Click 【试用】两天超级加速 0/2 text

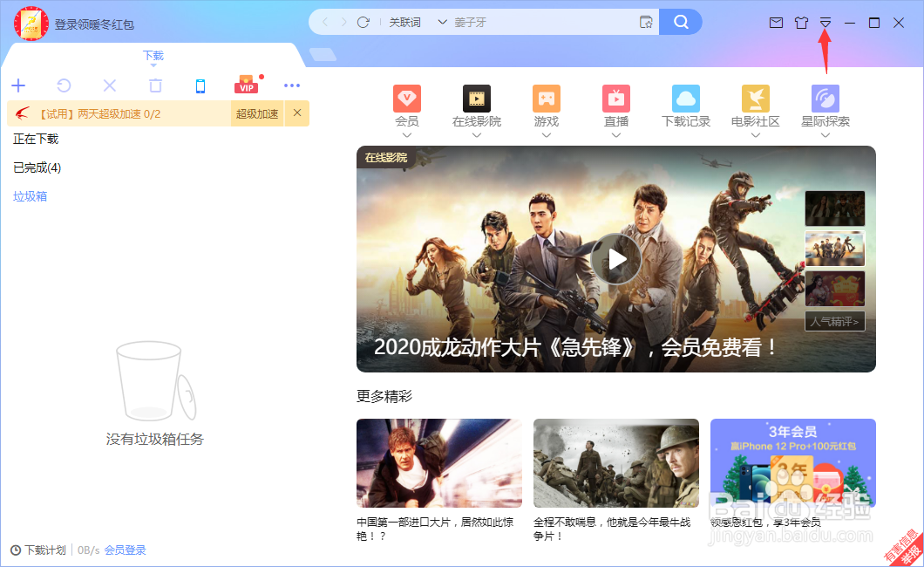[99, 113]
